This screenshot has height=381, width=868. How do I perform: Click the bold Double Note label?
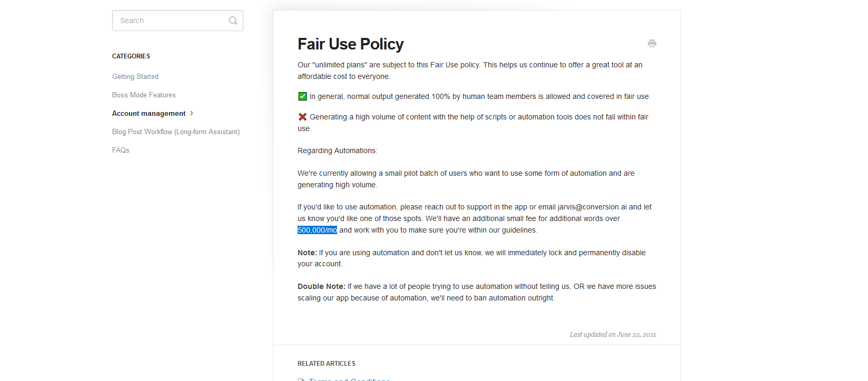(321, 286)
